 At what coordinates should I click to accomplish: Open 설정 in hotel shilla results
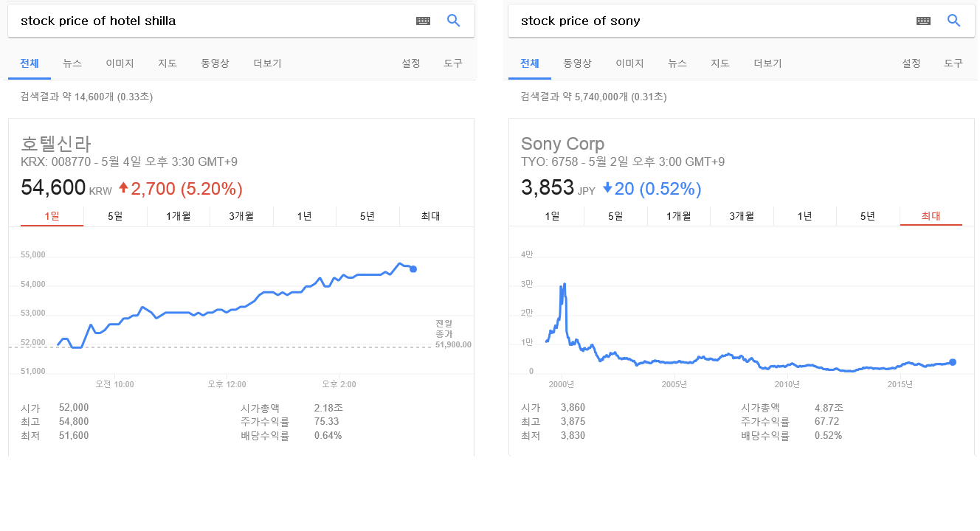tap(411, 63)
